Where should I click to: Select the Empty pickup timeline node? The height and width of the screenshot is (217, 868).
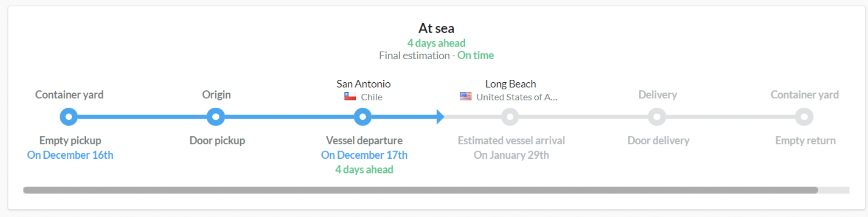click(x=69, y=117)
